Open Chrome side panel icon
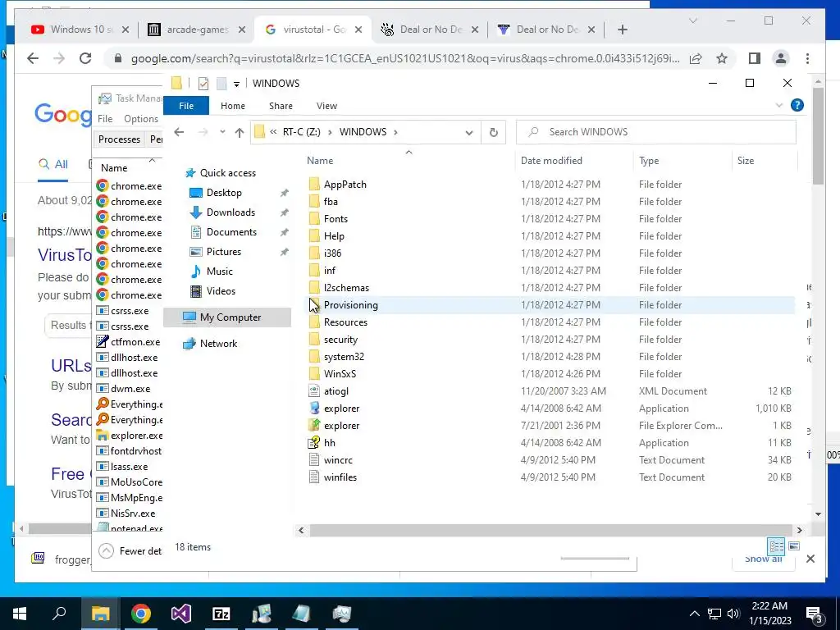This screenshot has width=840, height=630. pyautogui.click(x=755, y=58)
